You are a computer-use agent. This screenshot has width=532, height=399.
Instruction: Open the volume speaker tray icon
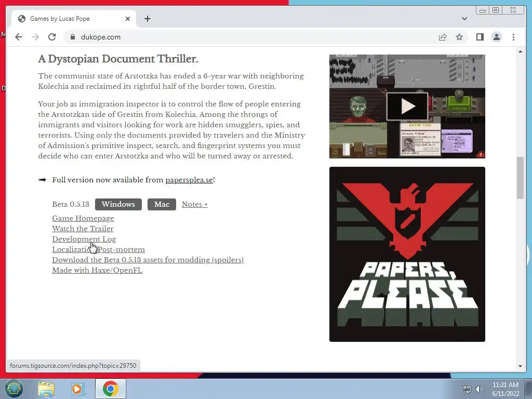click(x=480, y=389)
